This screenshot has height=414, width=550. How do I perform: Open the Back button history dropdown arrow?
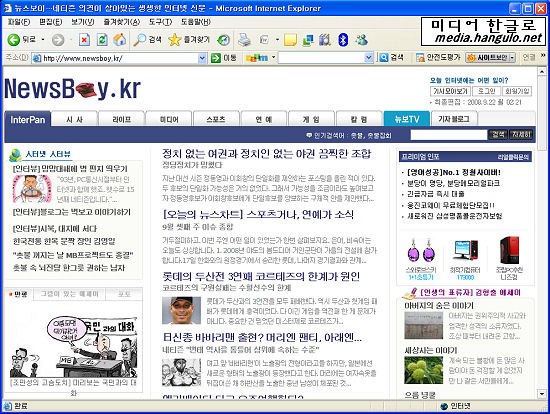pyautogui.click(x=43, y=40)
